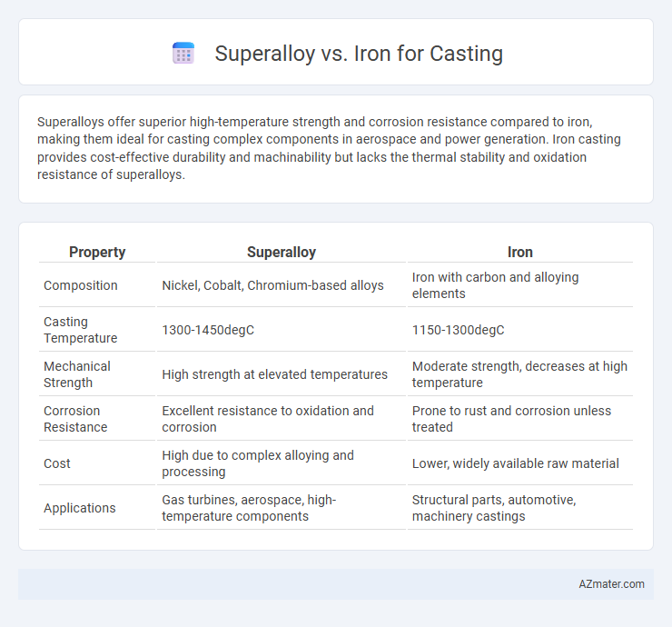
Task: Select the 'Superalloy' column header
Action: click(282, 252)
